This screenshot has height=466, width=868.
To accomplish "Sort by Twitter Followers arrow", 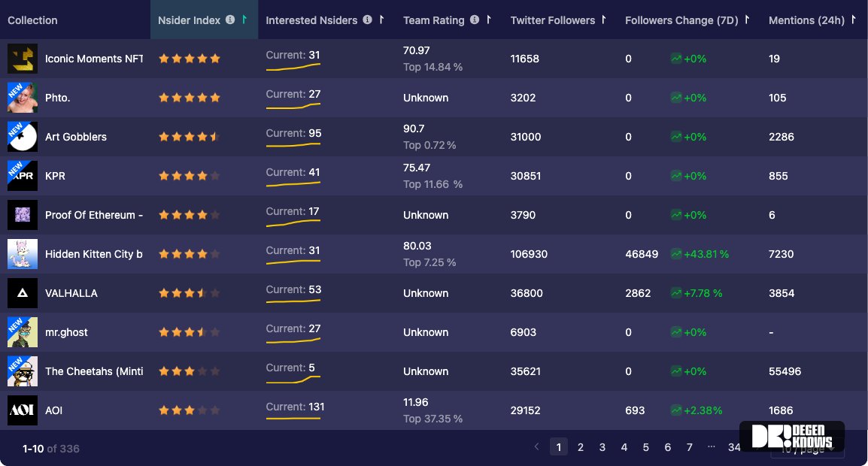I will pyautogui.click(x=603, y=20).
